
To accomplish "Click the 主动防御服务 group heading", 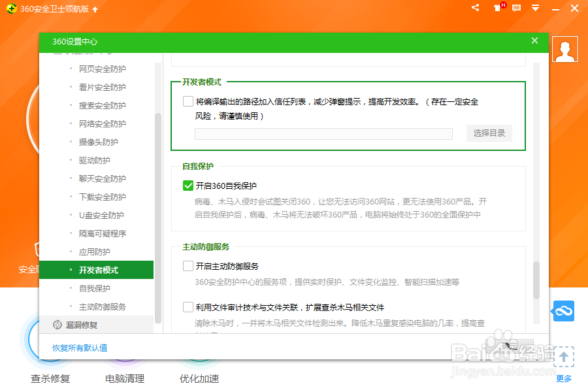I will point(206,247).
